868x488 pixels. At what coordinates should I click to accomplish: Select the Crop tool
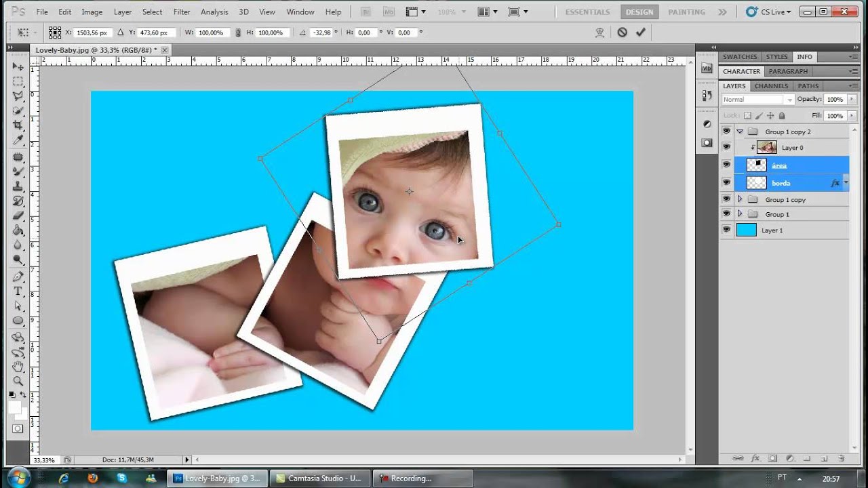[18, 125]
